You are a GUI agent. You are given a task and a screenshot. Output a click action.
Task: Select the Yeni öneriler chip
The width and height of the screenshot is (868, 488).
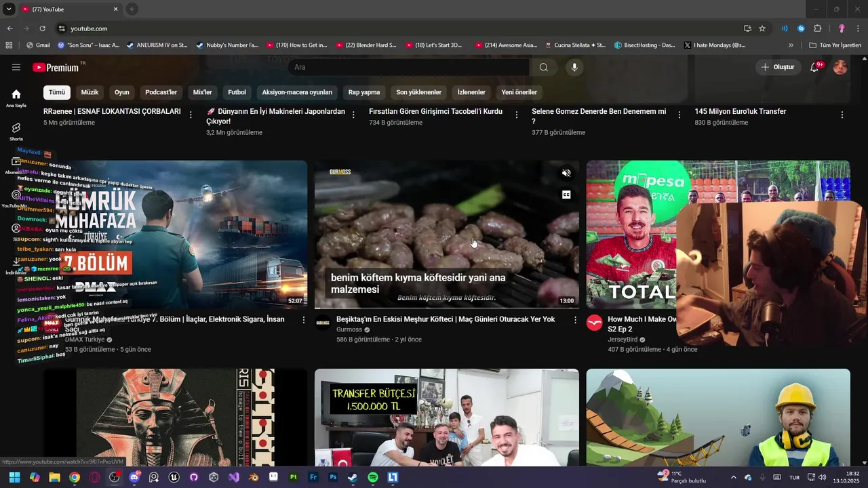coord(519,92)
